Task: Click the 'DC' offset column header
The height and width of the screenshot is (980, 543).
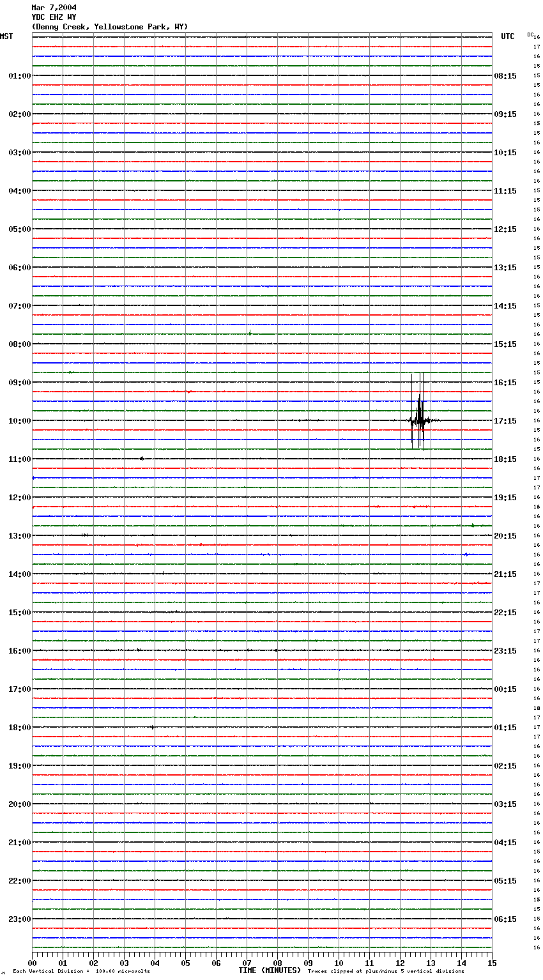Action: pyautogui.click(x=530, y=34)
